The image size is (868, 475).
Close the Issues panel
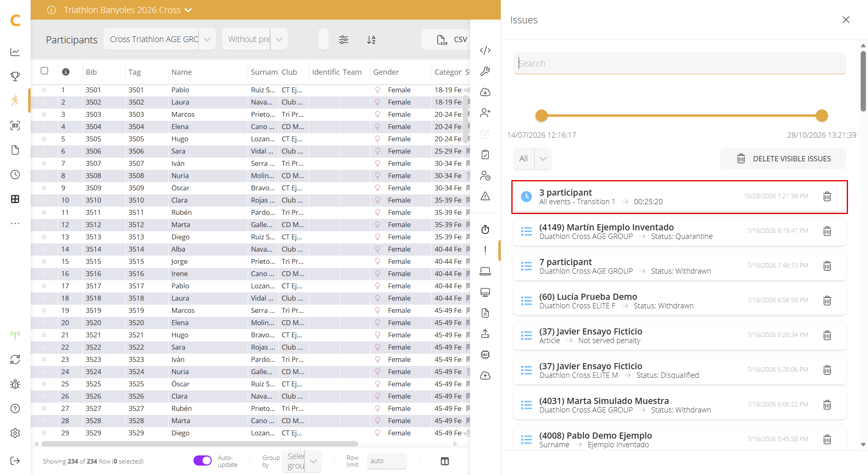[846, 20]
